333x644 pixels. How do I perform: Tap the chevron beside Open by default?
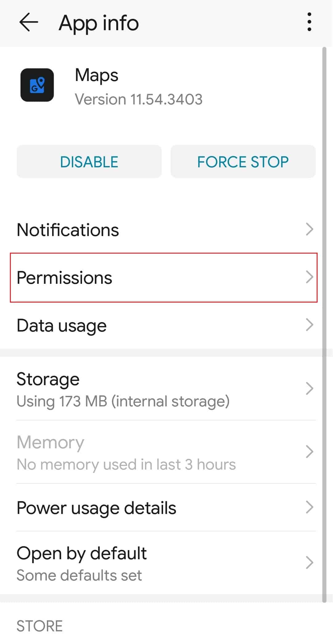(x=310, y=563)
